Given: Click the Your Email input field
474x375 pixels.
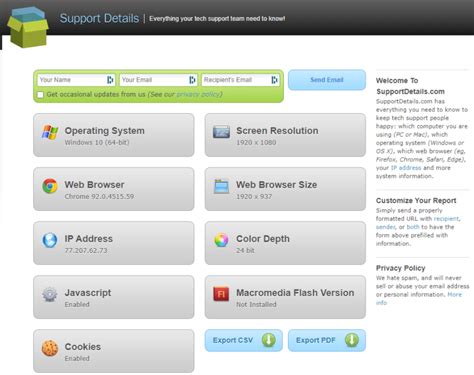Looking at the screenshot, I should [158, 80].
